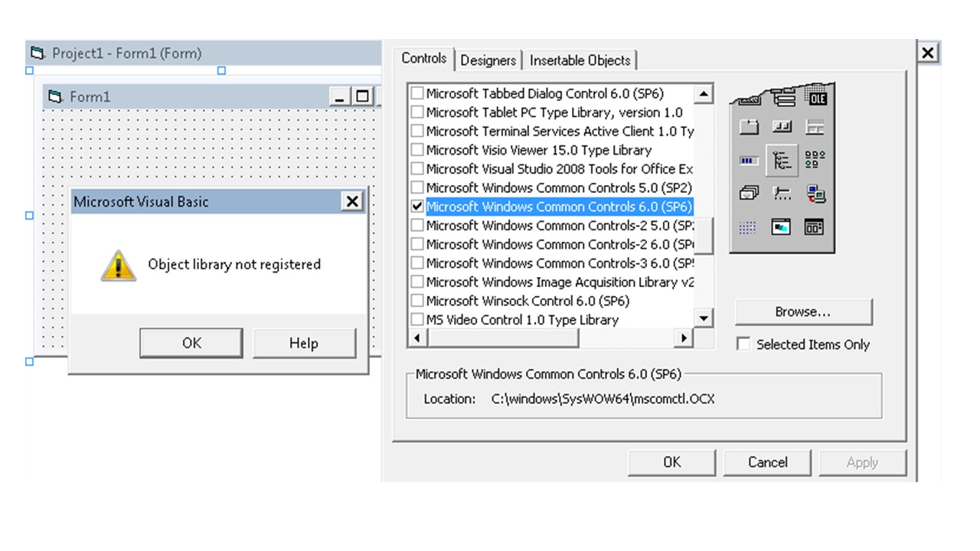Screen dimensions: 980x551
Task: Click the TreeView control icon in toolbox preview
Action: pos(782,161)
